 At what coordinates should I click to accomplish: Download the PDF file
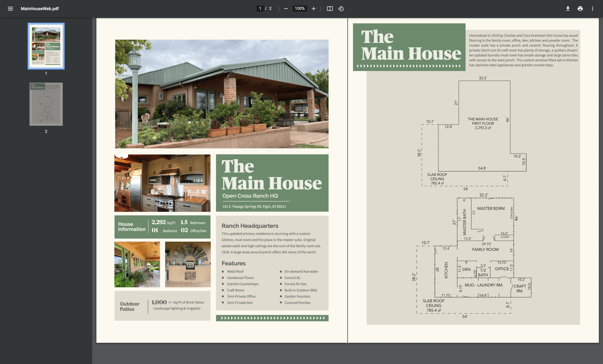pyautogui.click(x=568, y=9)
